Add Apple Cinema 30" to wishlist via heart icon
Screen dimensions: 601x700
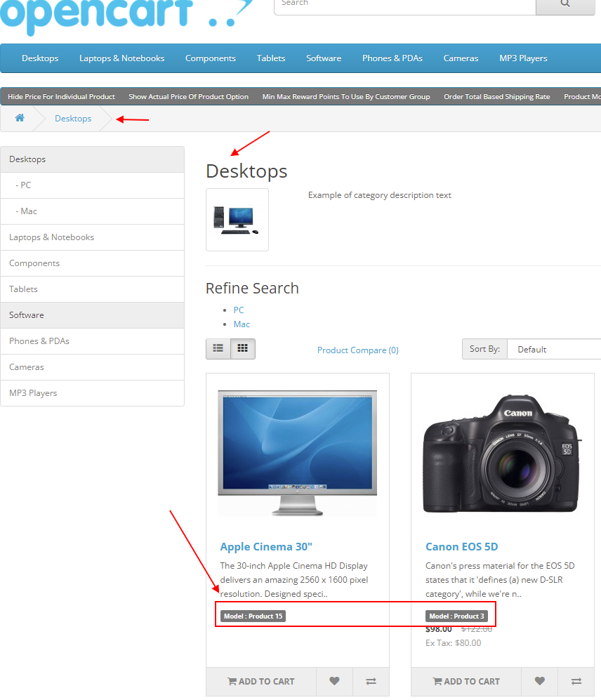click(x=334, y=681)
